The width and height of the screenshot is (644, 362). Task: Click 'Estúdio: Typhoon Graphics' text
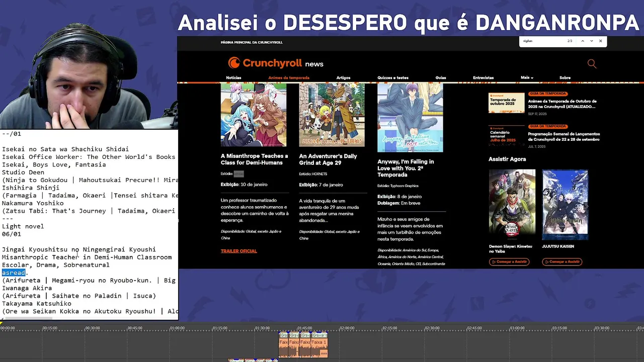[x=398, y=186]
